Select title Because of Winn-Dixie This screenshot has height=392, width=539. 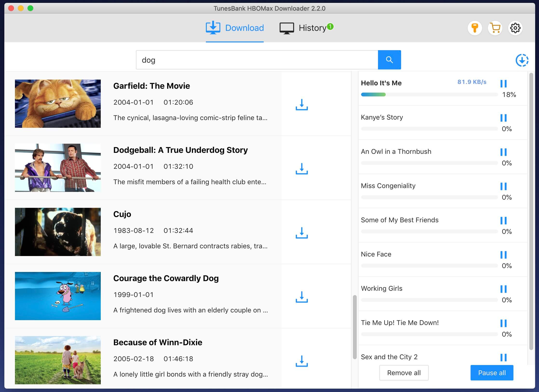[158, 342]
